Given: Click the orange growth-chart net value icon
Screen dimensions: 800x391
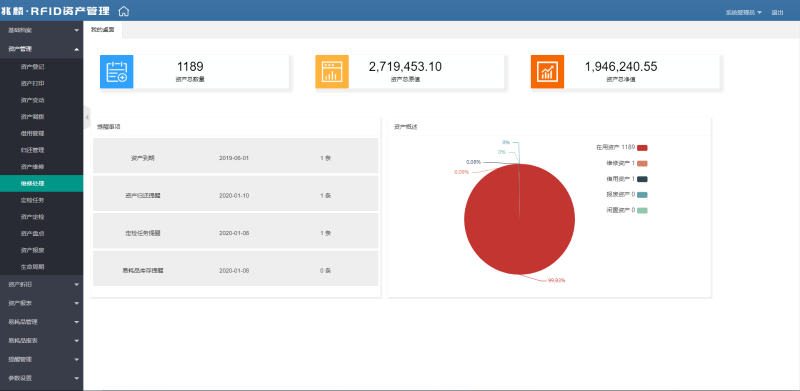Looking at the screenshot, I should (547, 71).
